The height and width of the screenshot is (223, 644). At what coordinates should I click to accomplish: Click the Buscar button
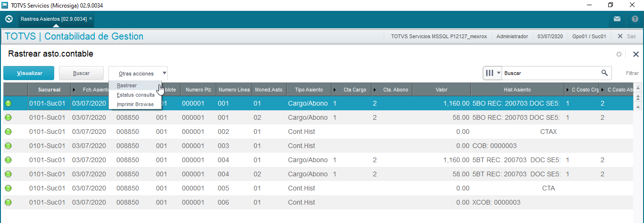click(81, 73)
